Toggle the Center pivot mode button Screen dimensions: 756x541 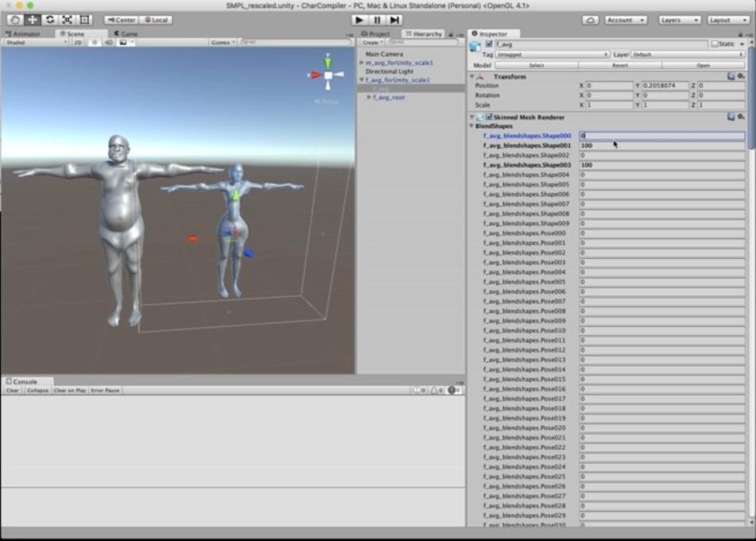point(121,20)
